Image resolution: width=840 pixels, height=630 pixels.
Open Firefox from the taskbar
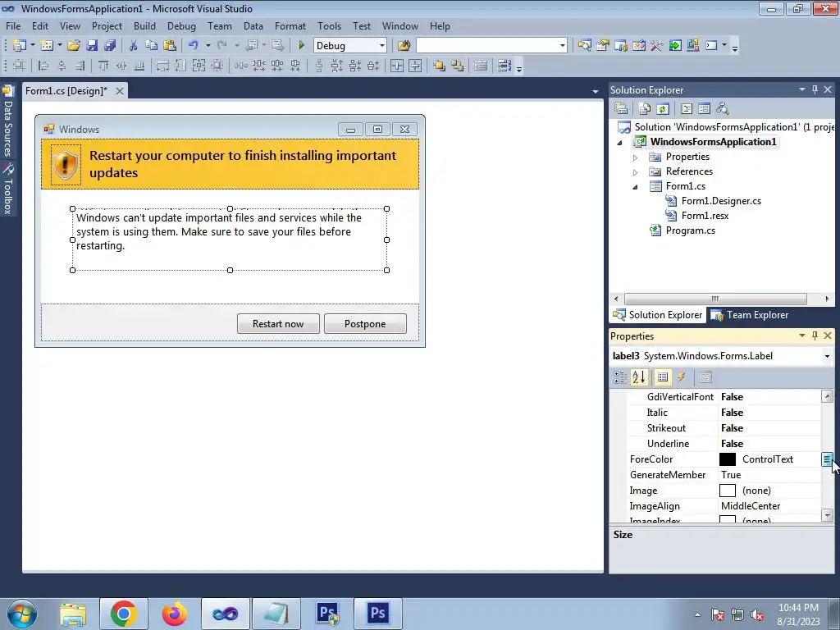(x=175, y=614)
